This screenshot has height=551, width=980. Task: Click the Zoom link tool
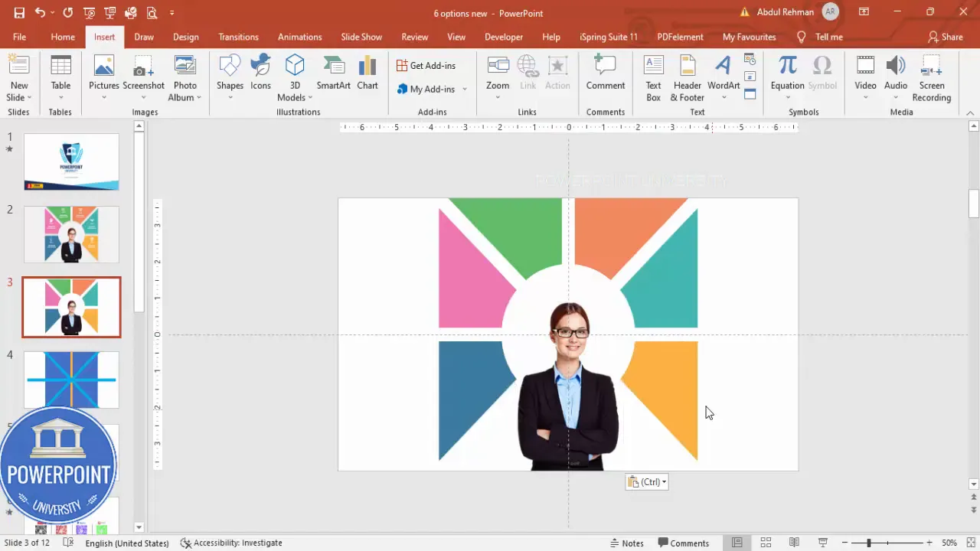[x=498, y=78]
